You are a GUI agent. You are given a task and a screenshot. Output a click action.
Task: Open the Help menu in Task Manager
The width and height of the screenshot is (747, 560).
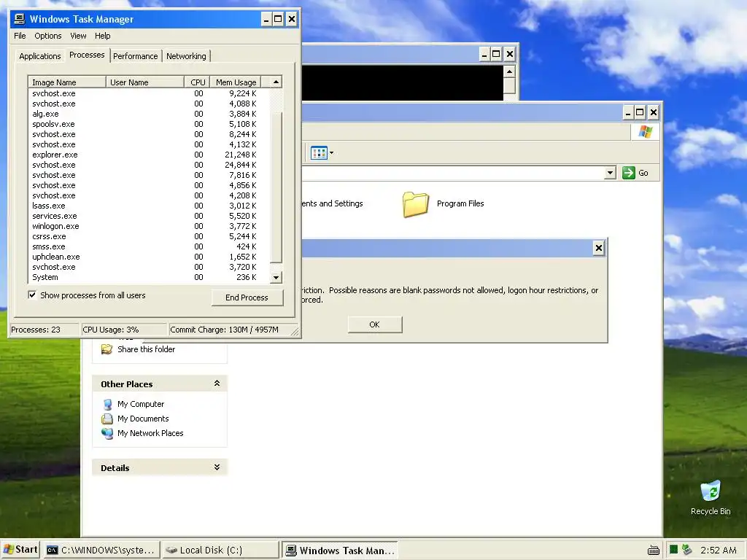[102, 36]
